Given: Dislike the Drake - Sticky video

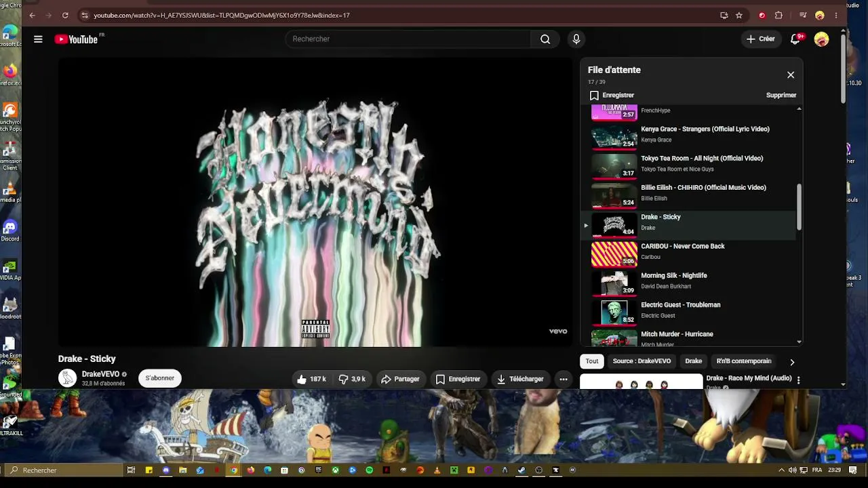Looking at the screenshot, I should click(x=353, y=379).
